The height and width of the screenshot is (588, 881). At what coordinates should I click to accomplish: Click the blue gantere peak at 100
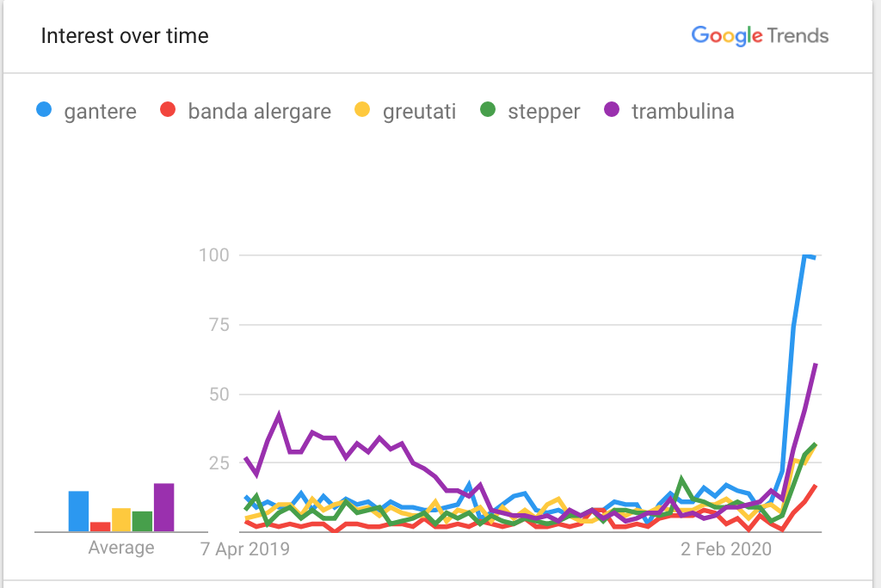(x=805, y=256)
